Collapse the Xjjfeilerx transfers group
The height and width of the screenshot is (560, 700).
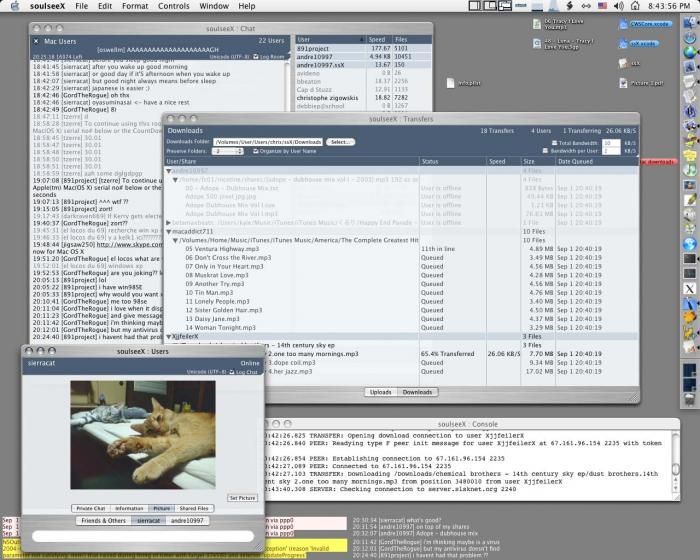[169, 336]
